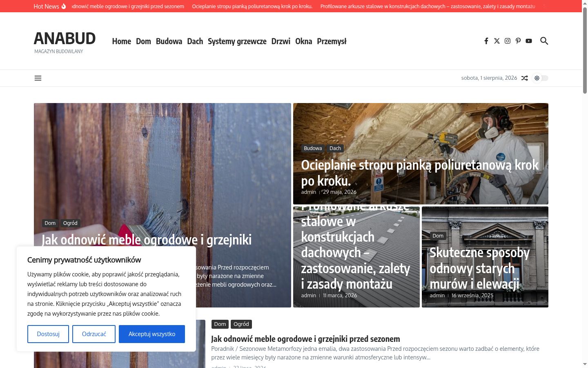588x368 pixels.
Task: Open list article Jak odnowić meble ogrodowe przed sezonem
Action: point(305,339)
